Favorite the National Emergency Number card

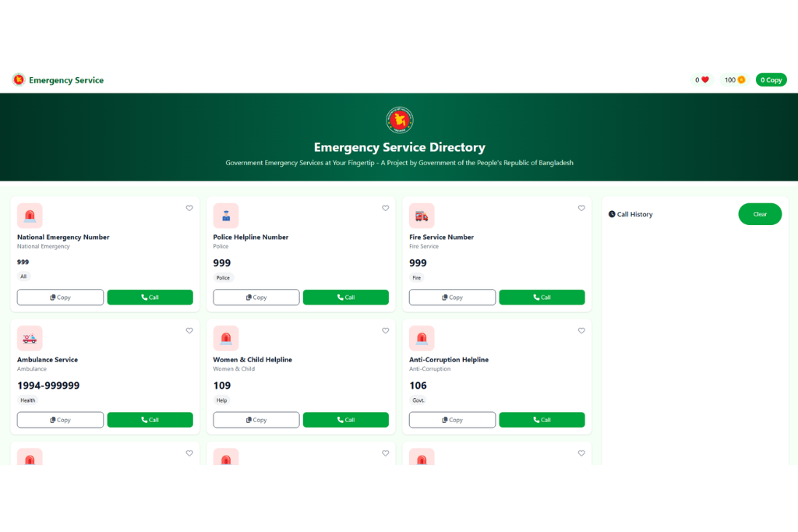coord(189,208)
